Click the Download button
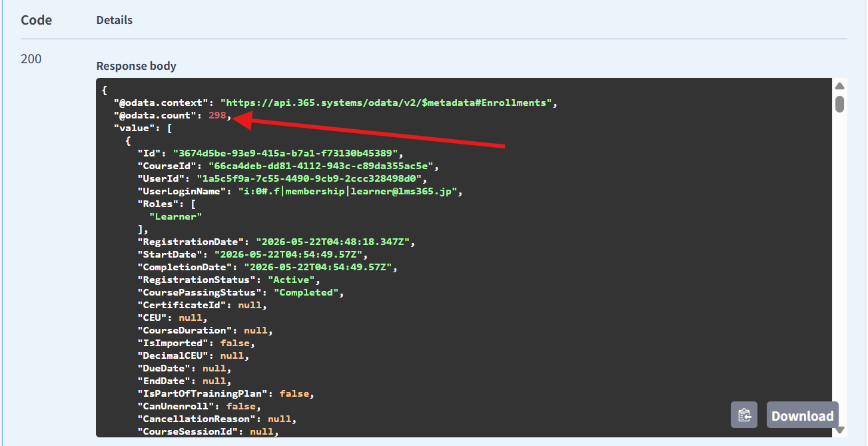Screen dimensions: 868x446 click(802, 415)
